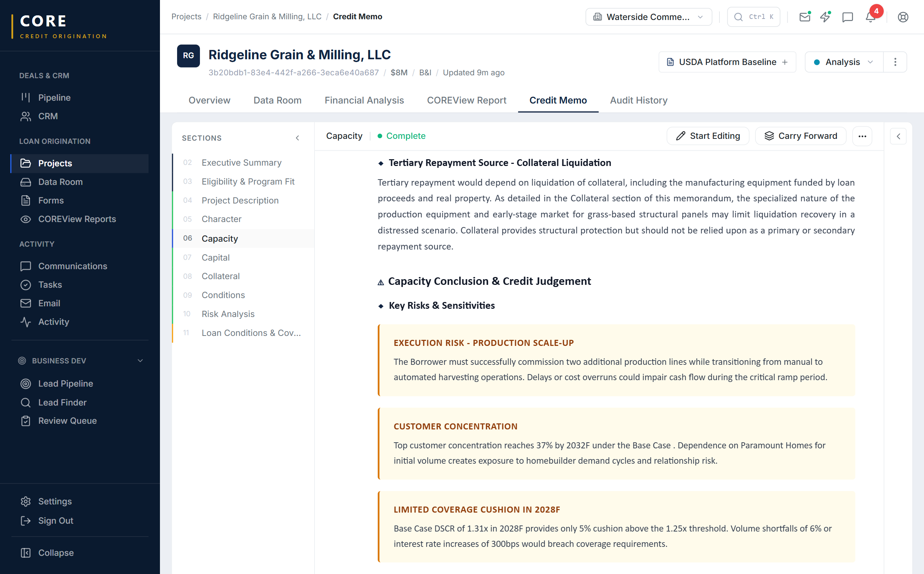Click the Start Editing button
The image size is (924, 574).
708,136
